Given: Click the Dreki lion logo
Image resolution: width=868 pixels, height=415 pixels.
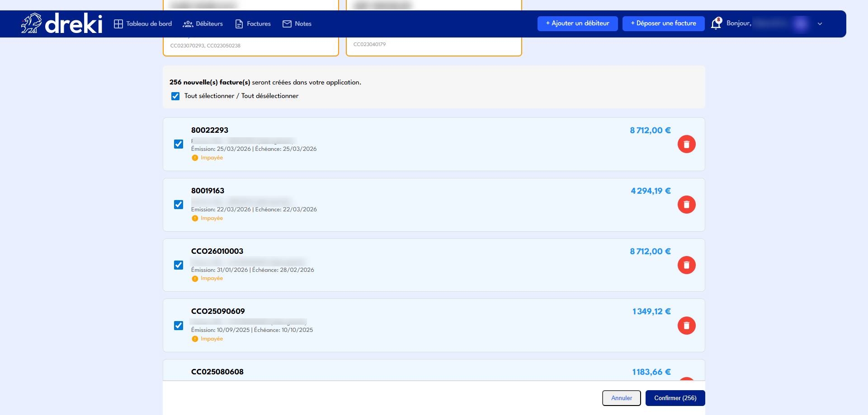Looking at the screenshot, I should (x=31, y=23).
